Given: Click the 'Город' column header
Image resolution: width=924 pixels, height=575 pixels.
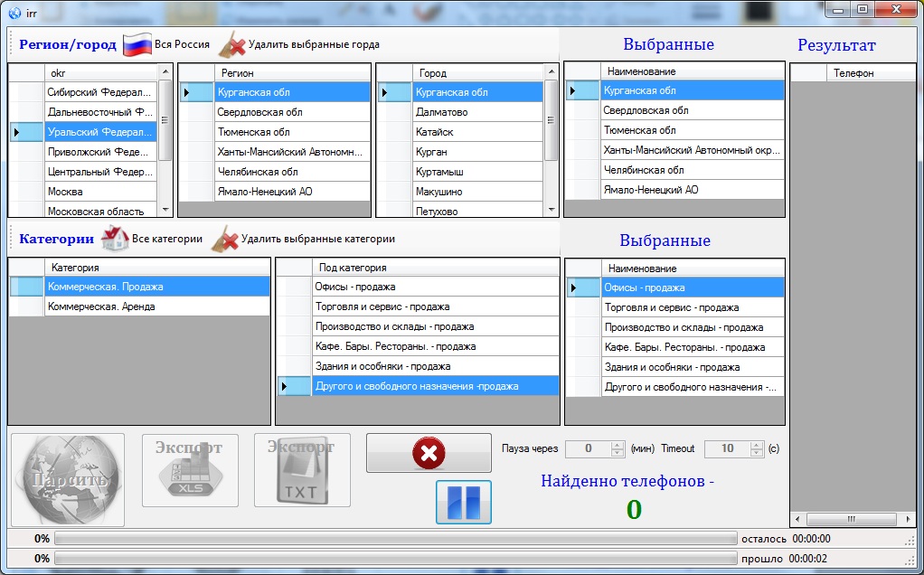Looking at the screenshot, I should (x=477, y=72).
